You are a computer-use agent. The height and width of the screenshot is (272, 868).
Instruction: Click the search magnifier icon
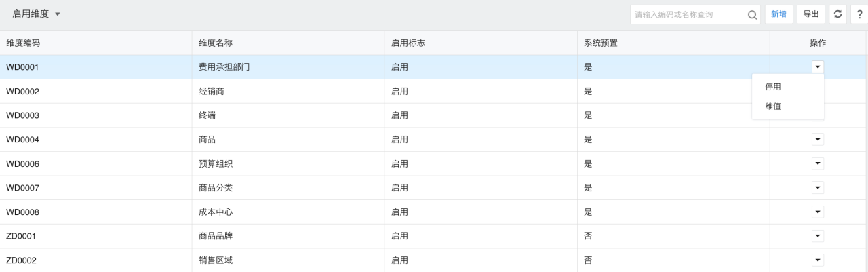click(x=752, y=14)
